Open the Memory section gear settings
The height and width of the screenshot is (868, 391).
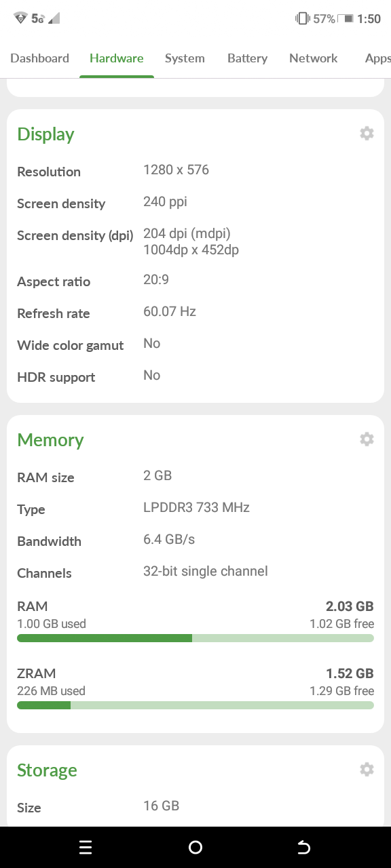(367, 439)
